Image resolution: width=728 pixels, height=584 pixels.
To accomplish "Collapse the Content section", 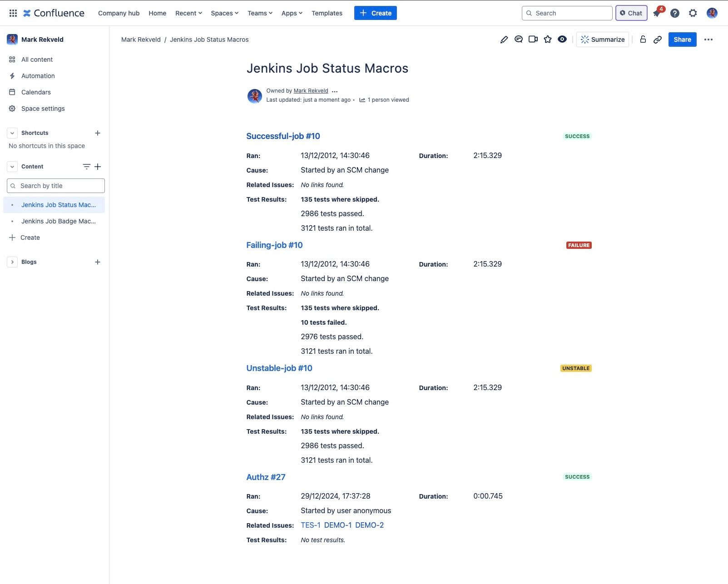I will 12,167.
